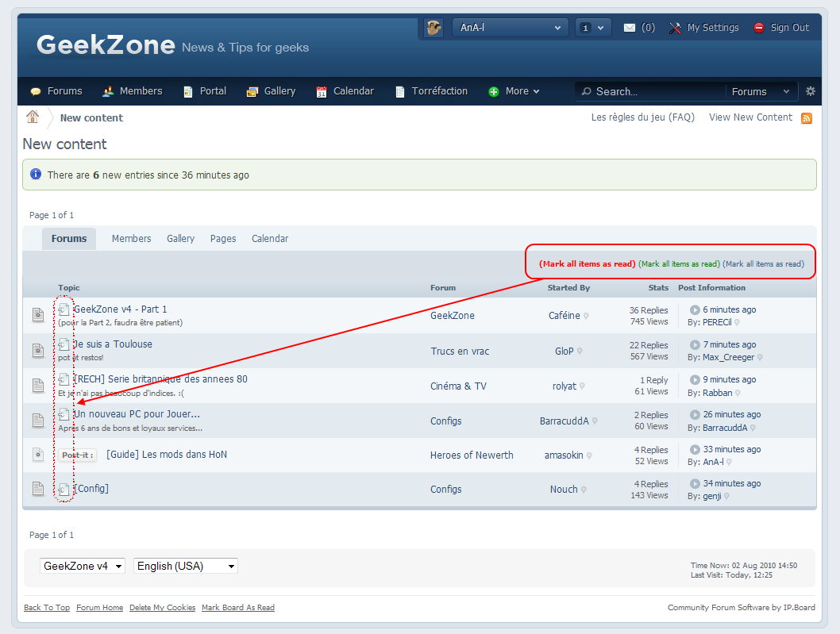Screen dimensions: 840x634
Task: Go to first unread in GeekZone v4 topic
Action: click(64, 309)
